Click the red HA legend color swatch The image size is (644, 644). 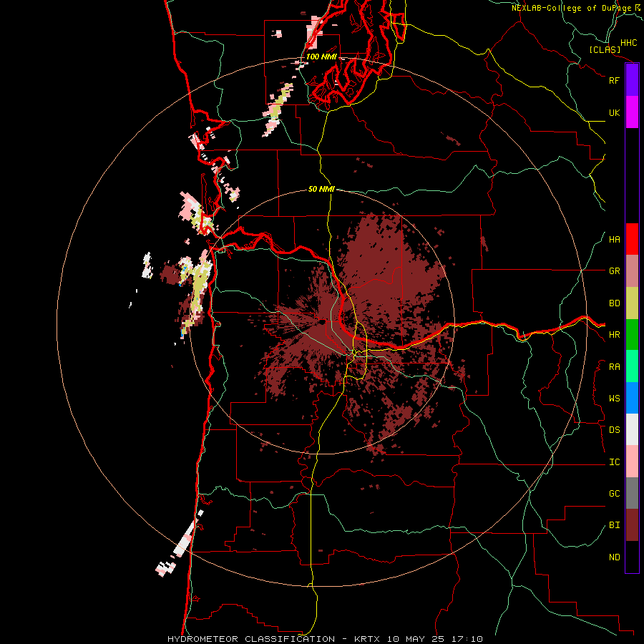632,239
